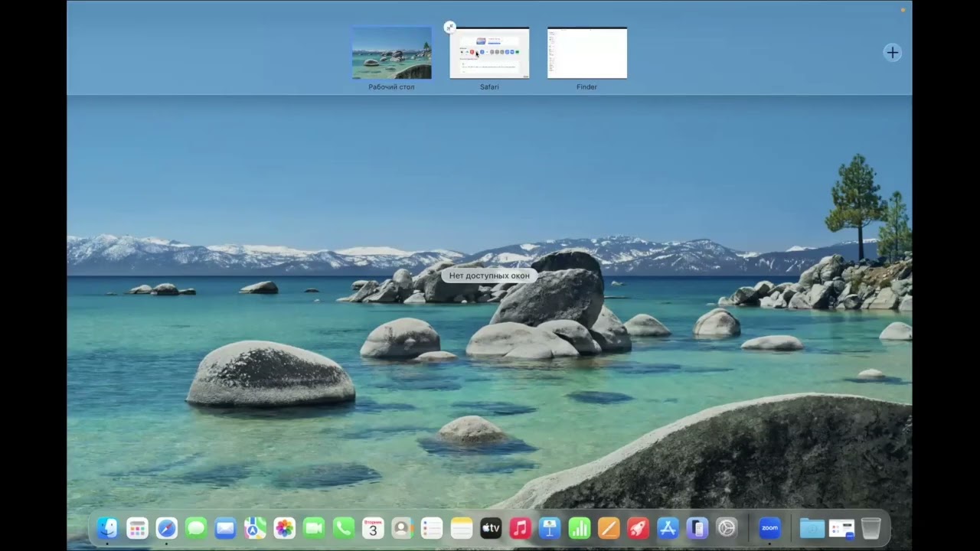The width and height of the screenshot is (980, 551).
Task: Open the blue folder stack in the Dock
Action: pos(812,528)
